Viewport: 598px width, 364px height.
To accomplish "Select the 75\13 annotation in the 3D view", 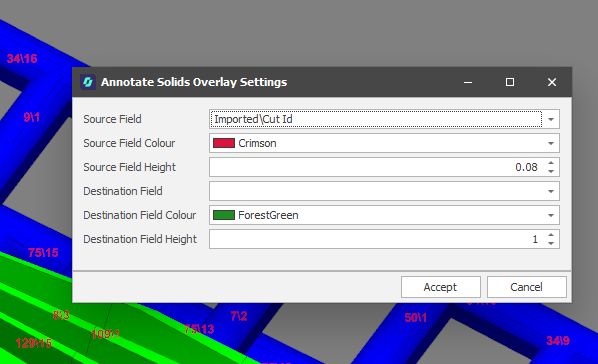I will pos(199,329).
